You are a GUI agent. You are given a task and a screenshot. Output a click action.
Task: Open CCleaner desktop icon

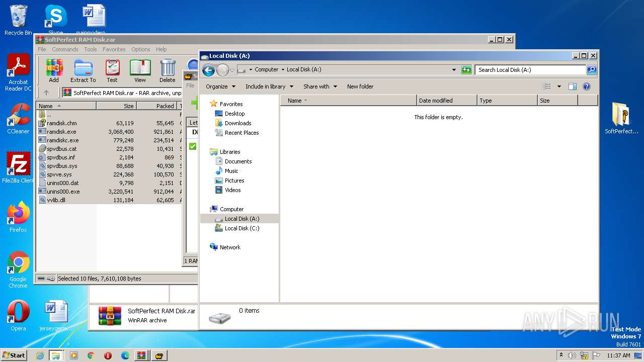coord(18,119)
